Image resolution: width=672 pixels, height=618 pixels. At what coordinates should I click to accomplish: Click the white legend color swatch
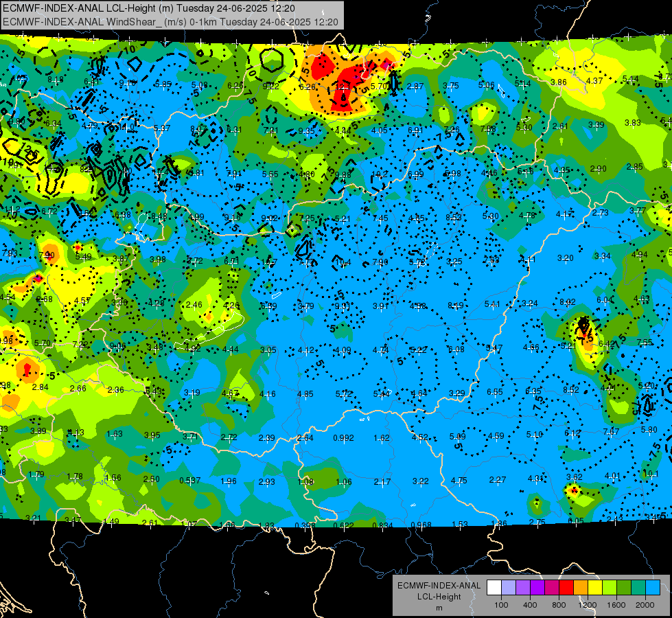[494, 588]
